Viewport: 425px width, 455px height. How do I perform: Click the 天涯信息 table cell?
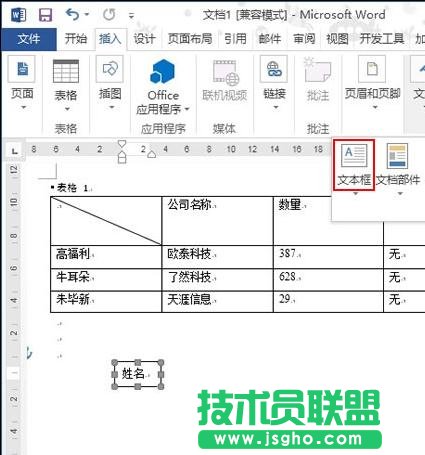pos(217,301)
